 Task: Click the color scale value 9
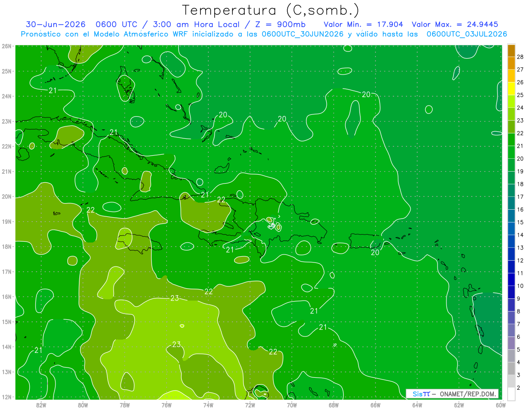coord(519,298)
